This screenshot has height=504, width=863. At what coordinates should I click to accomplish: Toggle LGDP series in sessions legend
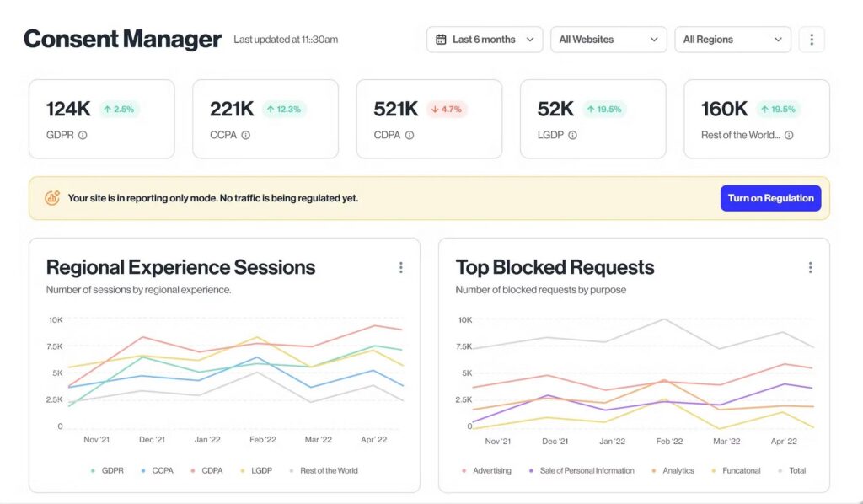click(x=256, y=470)
